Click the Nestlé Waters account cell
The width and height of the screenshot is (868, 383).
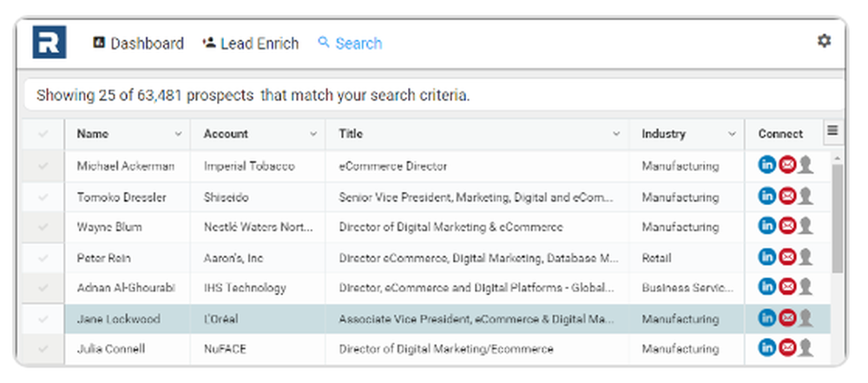(258, 227)
